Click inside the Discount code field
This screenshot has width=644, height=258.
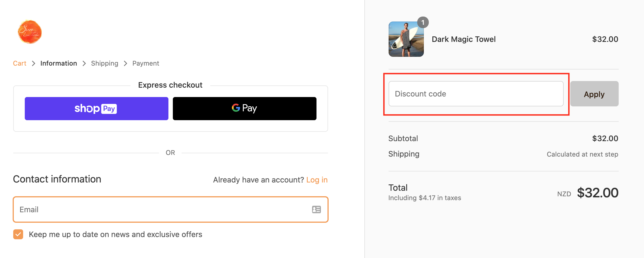[x=476, y=94]
